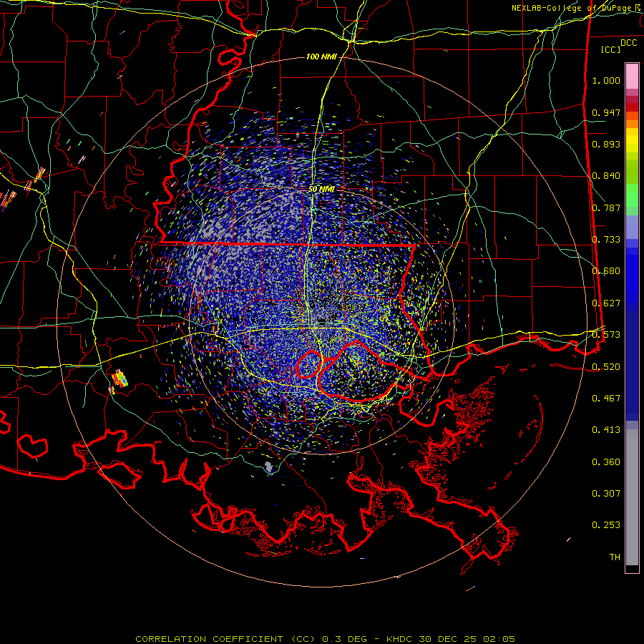Click the radar site at the scan center
Screen dimensions: 644x644
click(x=321, y=321)
